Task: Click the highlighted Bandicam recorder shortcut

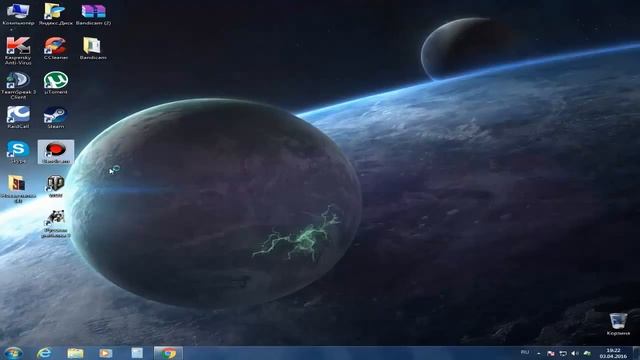Action: coord(56,152)
